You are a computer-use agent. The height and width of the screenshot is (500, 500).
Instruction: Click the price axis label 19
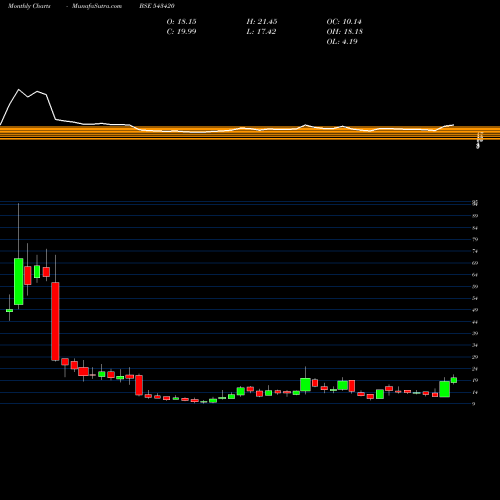pyautogui.click(x=475, y=380)
